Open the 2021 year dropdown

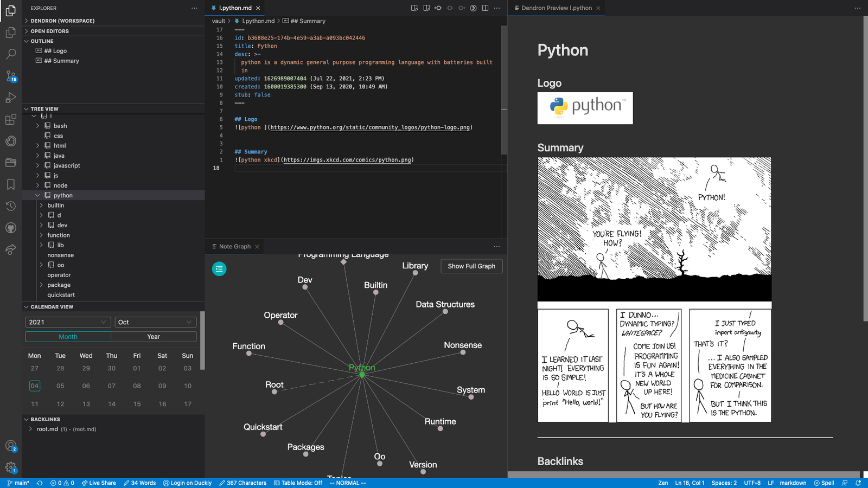point(68,322)
